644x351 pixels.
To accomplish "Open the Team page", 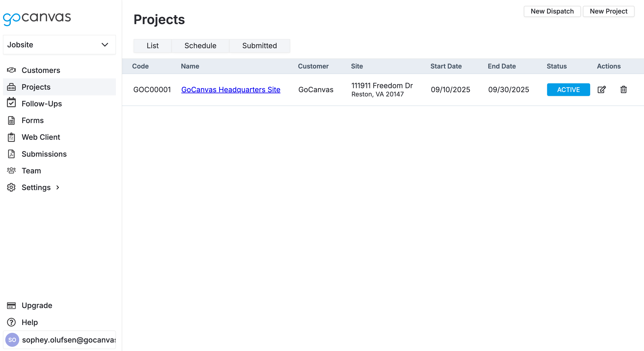I will 59,171.
